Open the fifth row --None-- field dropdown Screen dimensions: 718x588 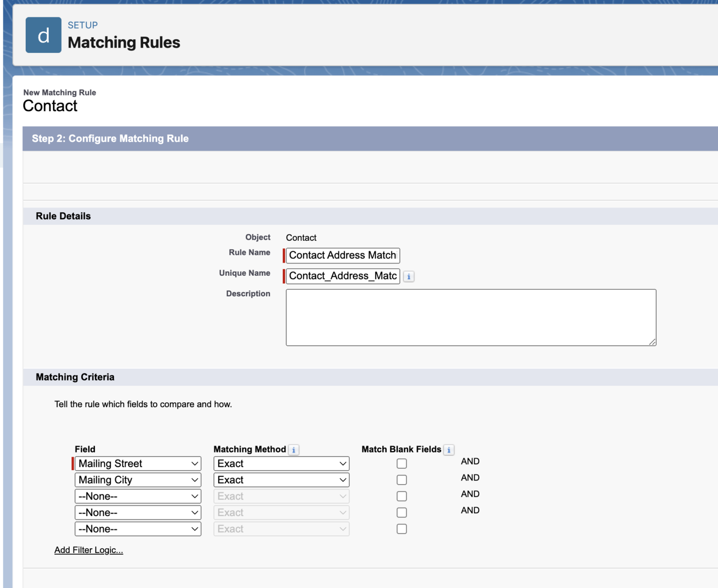point(138,529)
